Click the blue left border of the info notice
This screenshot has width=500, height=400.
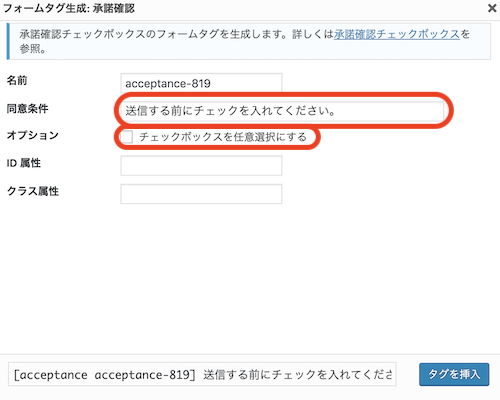8,41
